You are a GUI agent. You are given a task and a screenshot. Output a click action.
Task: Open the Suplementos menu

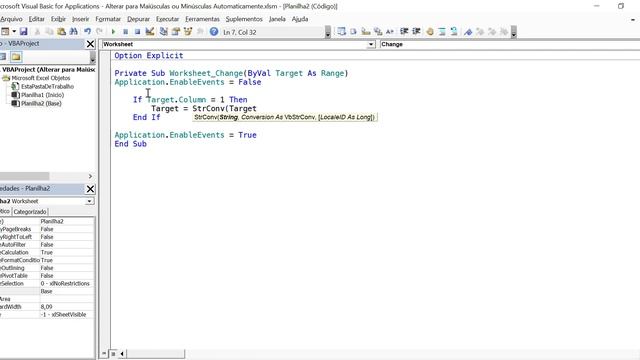click(244, 19)
